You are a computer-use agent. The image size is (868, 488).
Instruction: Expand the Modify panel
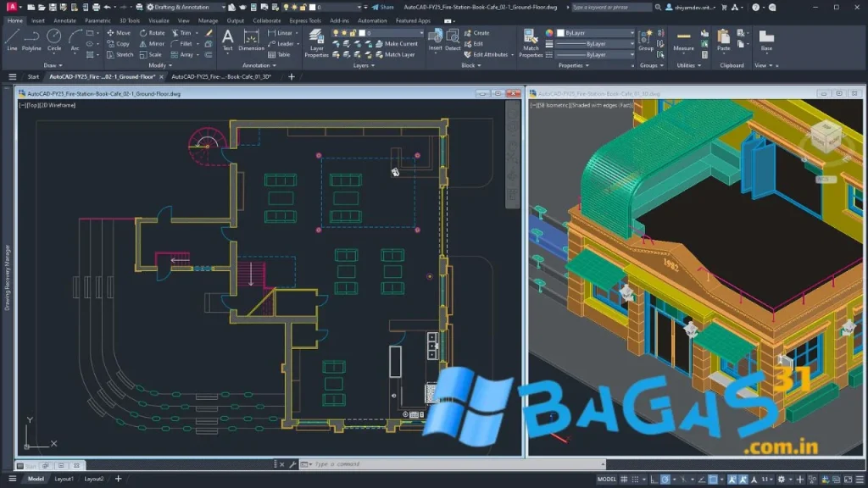[160, 65]
